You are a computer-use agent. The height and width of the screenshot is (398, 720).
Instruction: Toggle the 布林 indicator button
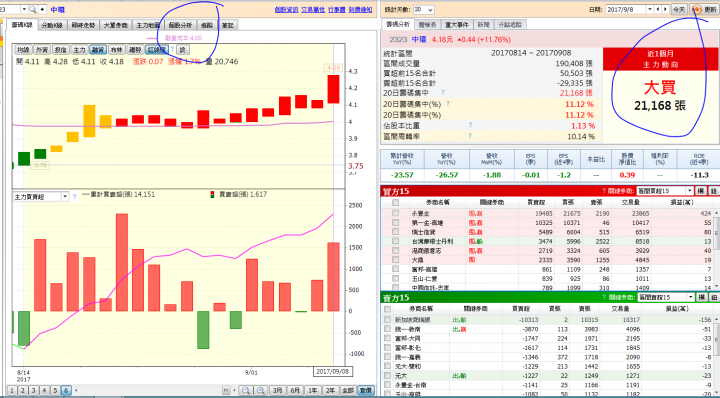click(116, 50)
